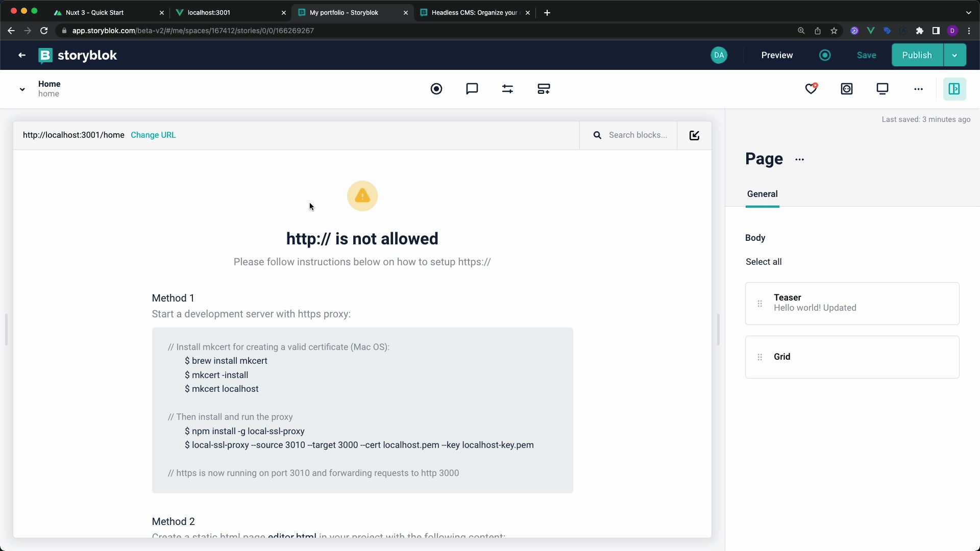Toggle the side panel layout icon

tap(954, 89)
